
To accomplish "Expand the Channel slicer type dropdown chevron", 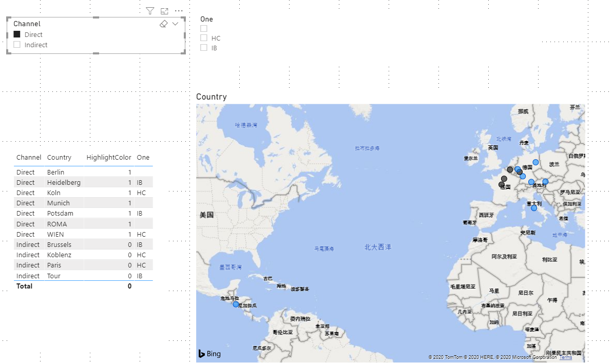I will 176,24.
